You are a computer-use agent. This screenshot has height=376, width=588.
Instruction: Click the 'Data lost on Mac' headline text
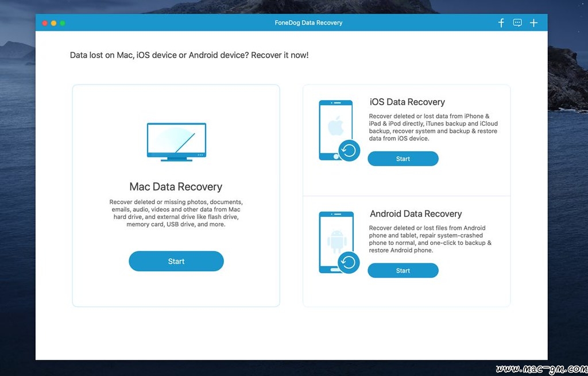[189, 55]
